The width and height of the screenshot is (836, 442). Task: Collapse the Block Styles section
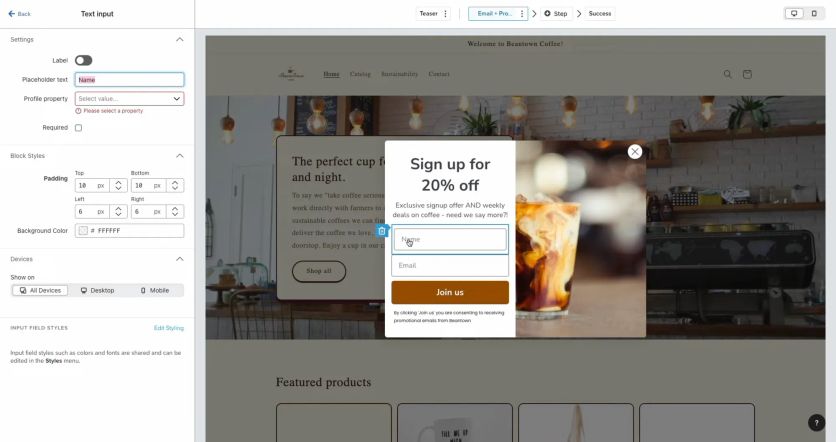[x=180, y=156]
